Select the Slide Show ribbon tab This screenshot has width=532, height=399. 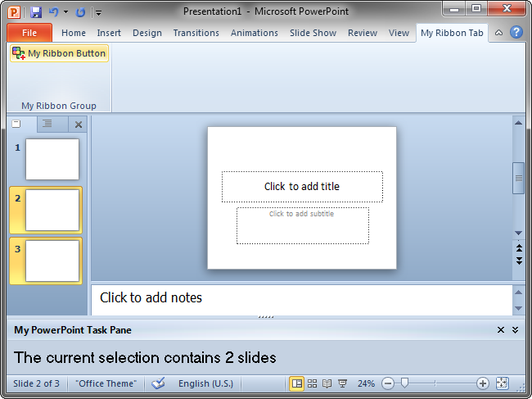[x=313, y=33]
